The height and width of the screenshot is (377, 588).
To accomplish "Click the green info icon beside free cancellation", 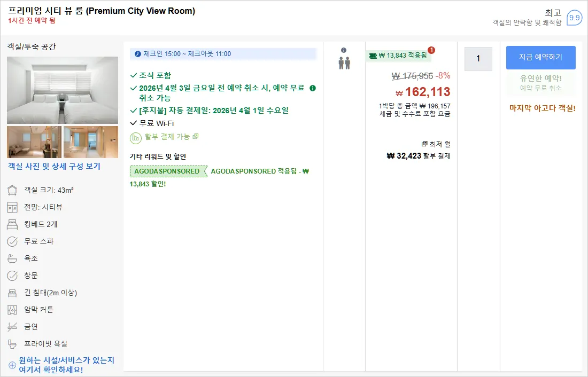I will 313,88.
